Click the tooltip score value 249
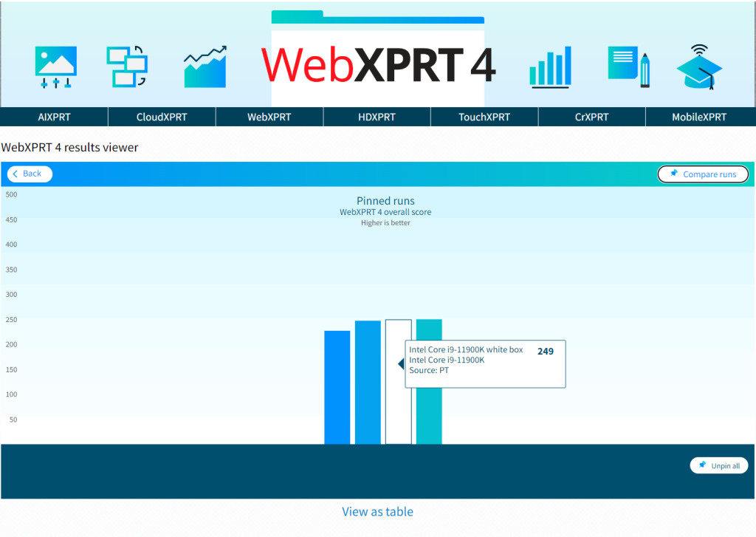The image size is (756, 537). [x=546, y=352]
